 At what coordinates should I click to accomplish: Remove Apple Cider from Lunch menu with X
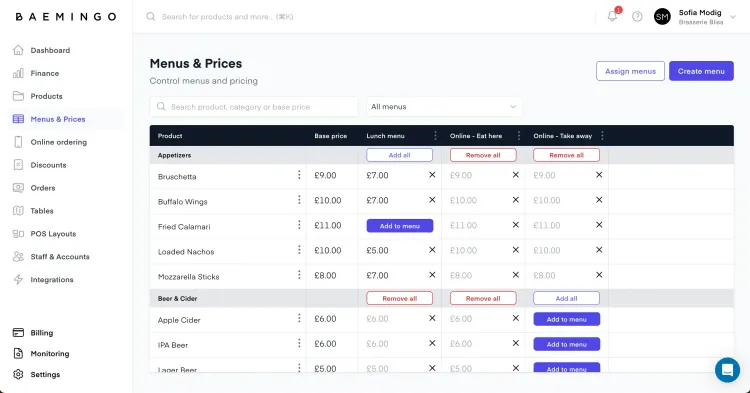coord(432,318)
